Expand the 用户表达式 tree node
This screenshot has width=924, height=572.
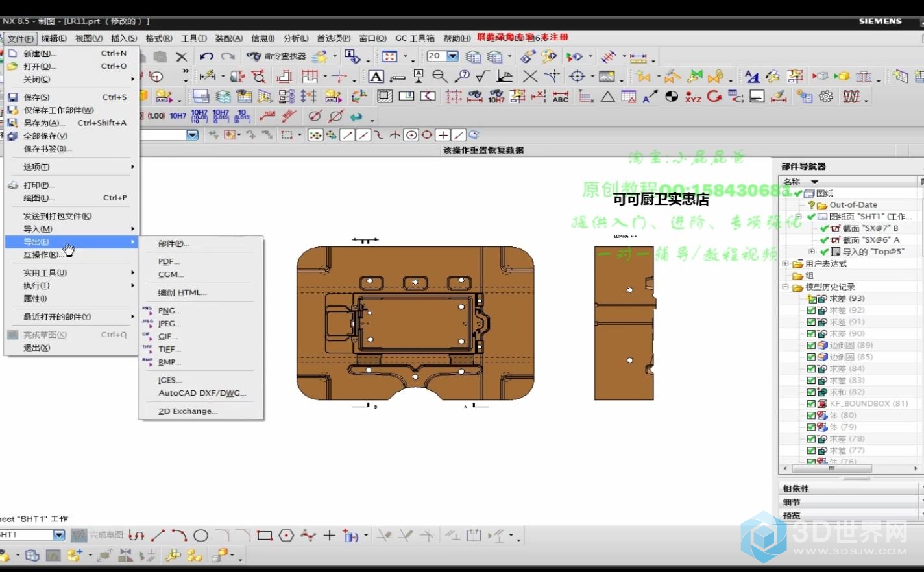[786, 263]
